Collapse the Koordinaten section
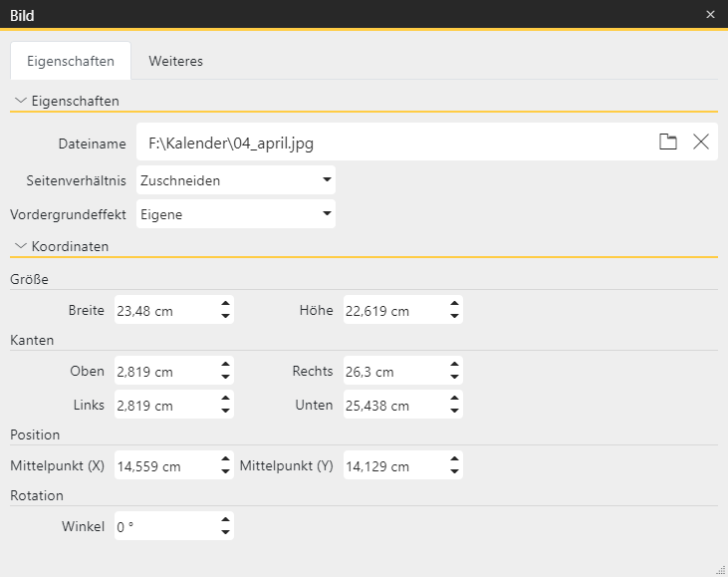 pyautogui.click(x=21, y=245)
